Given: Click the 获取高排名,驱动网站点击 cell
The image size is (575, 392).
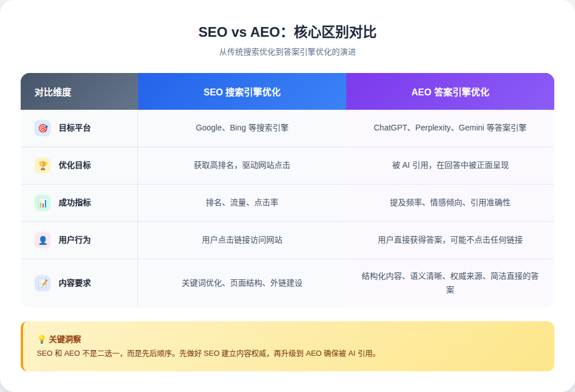Looking at the screenshot, I should (242, 166).
